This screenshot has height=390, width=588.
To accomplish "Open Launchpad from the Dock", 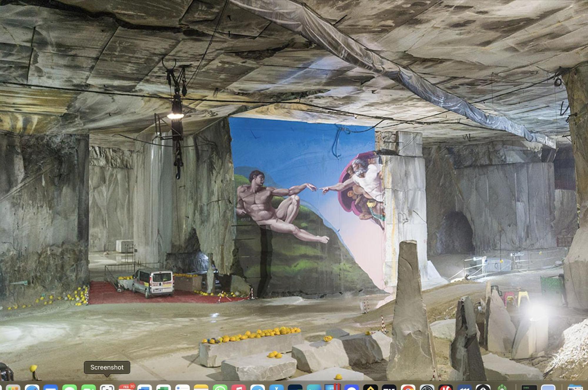I will click(x=13, y=388).
